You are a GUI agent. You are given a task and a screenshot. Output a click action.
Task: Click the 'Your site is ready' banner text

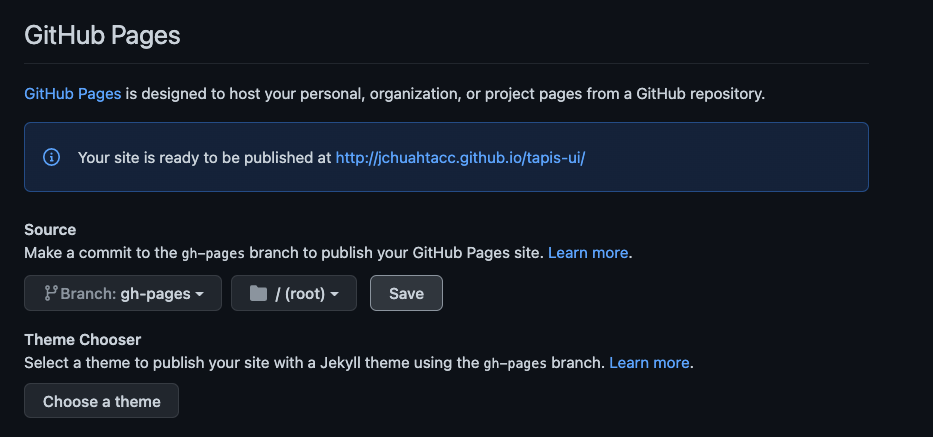pos(204,158)
